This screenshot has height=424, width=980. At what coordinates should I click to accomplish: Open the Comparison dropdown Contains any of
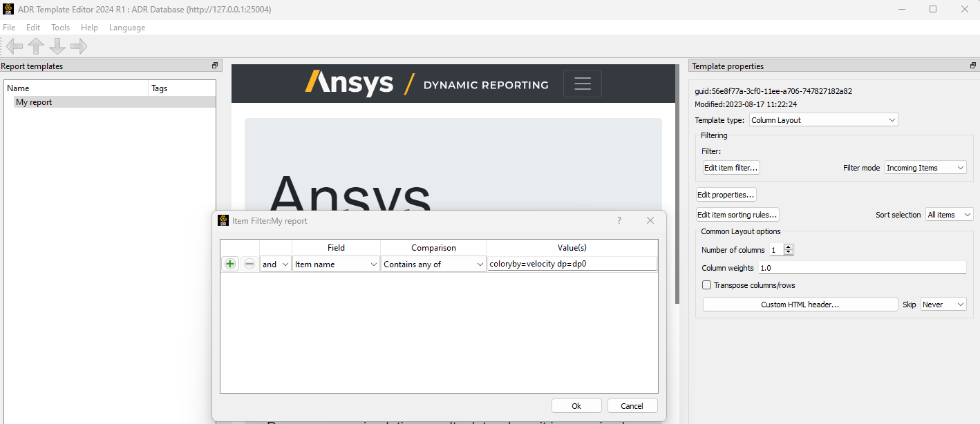[x=433, y=264]
